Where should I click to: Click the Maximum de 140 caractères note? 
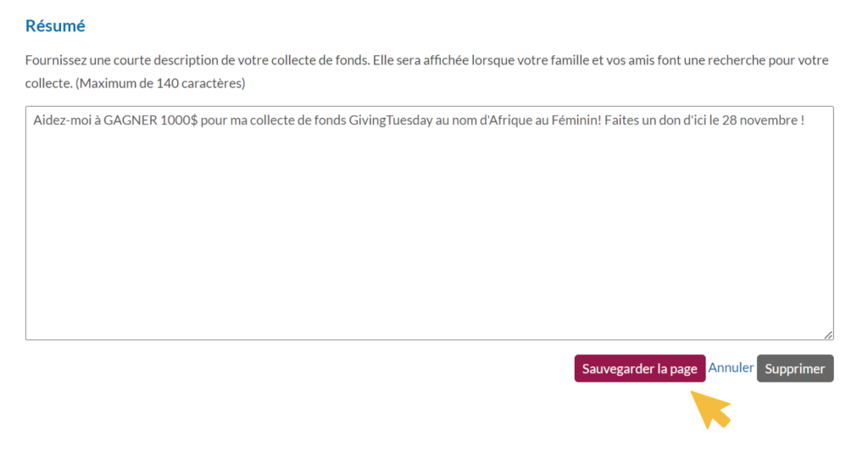click(x=159, y=84)
